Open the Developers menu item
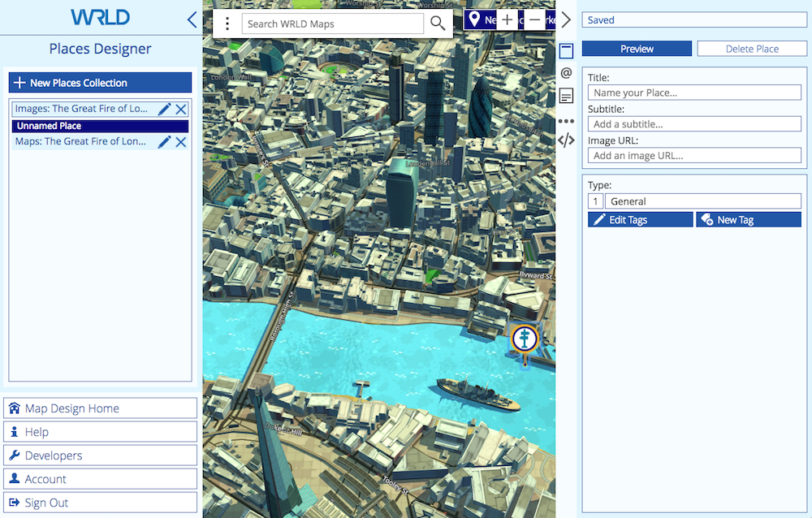 point(101,455)
